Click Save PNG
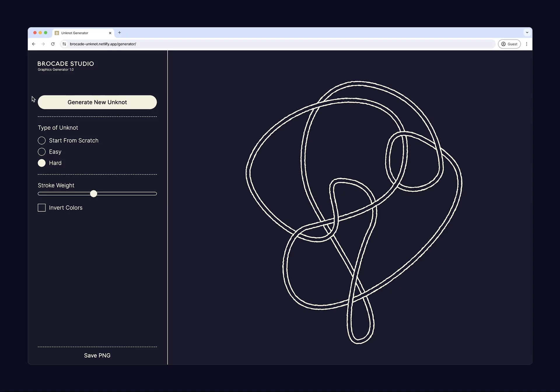The height and width of the screenshot is (392, 560). point(97,355)
